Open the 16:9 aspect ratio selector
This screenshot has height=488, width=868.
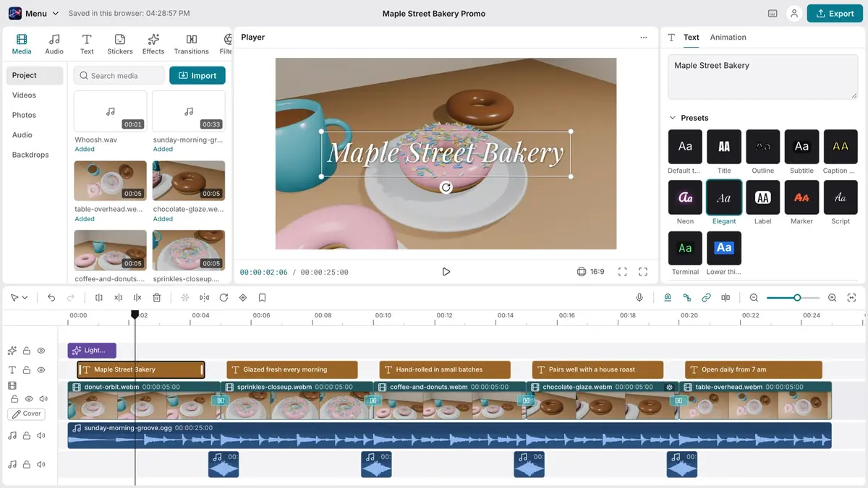(x=590, y=272)
